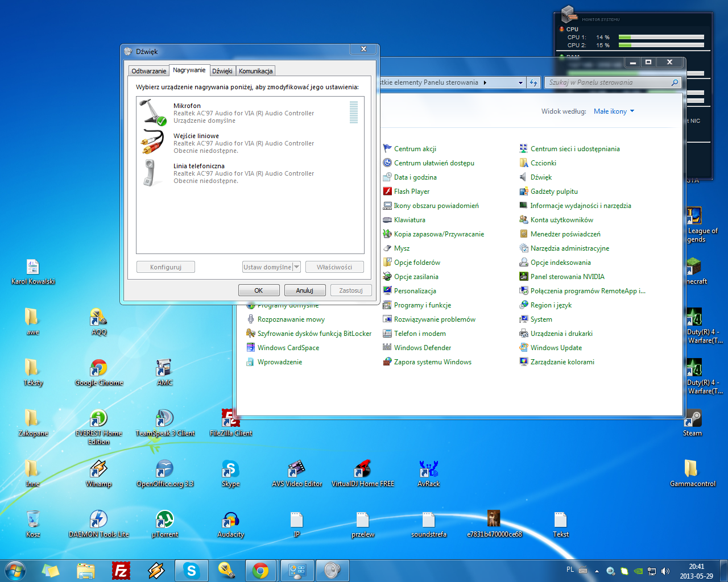The width and height of the screenshot is (728, 582).
Task: Click the Ustaw domyślne button
Action: (267, 267)
